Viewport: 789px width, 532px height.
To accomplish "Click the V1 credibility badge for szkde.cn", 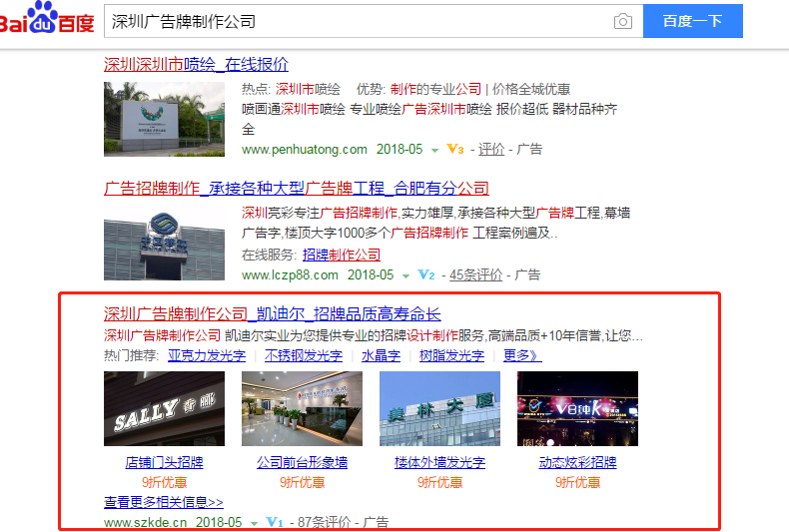I will (x=275, y=522).
